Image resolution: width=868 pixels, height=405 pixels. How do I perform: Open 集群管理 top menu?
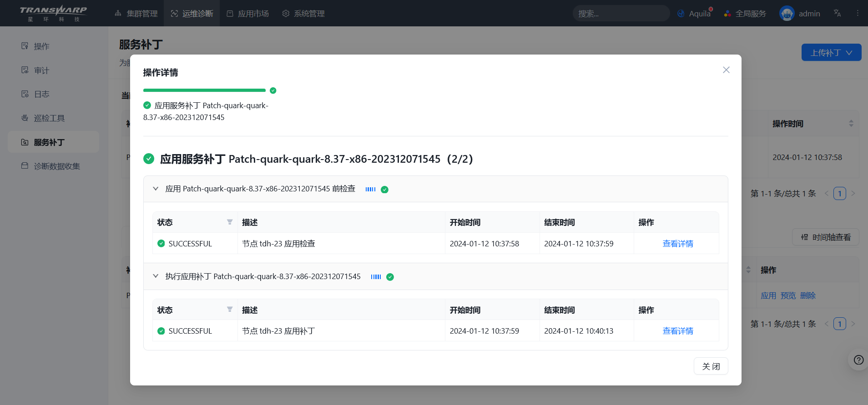point(136,14)
